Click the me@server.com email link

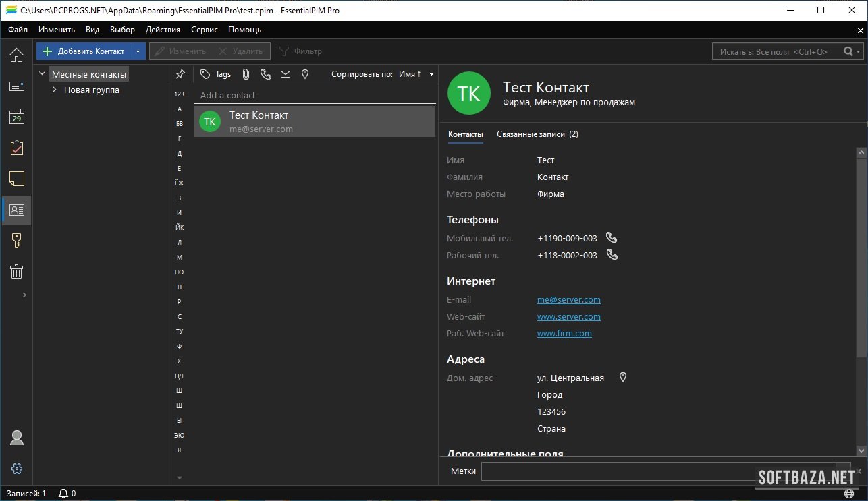point(568,300)
